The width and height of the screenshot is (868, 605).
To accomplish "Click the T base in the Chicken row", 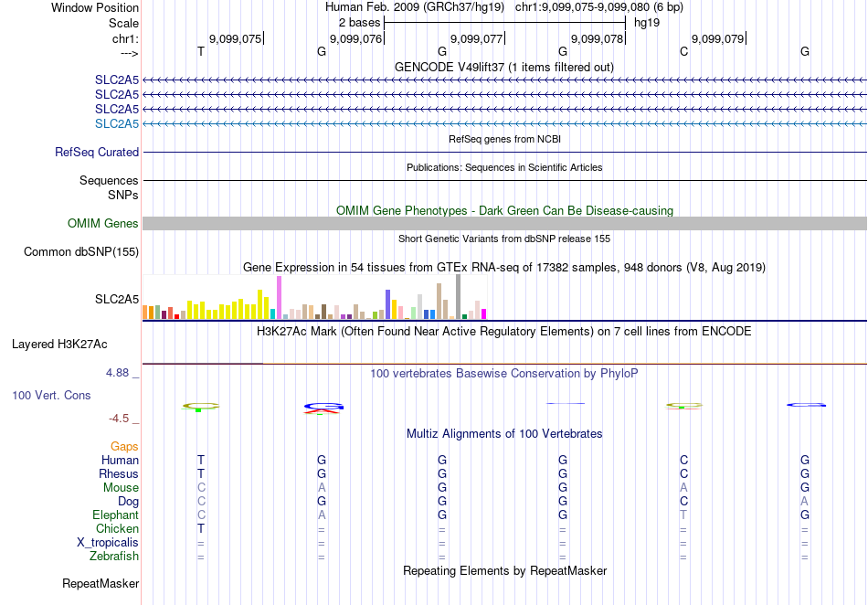I will click(201, 528).
